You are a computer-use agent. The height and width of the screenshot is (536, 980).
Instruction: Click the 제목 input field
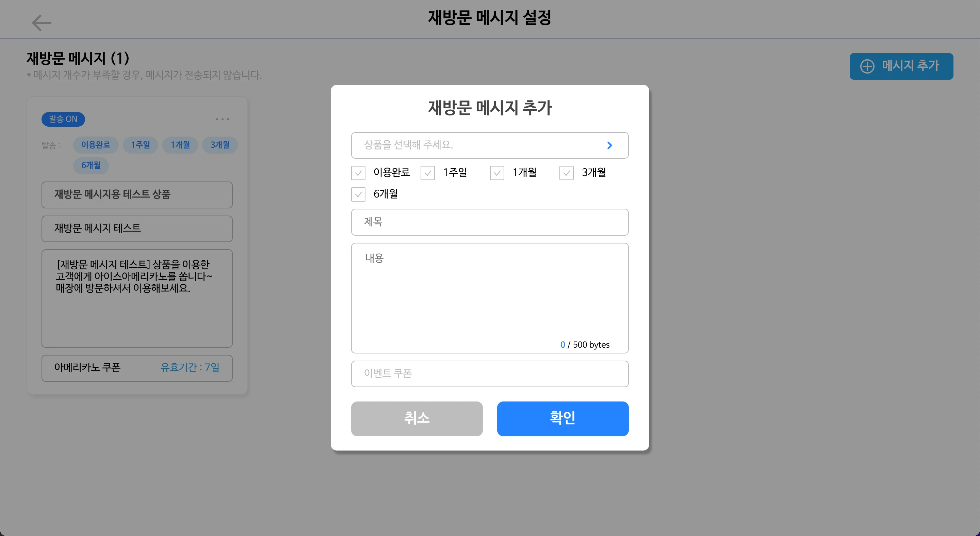click(490, 222)
